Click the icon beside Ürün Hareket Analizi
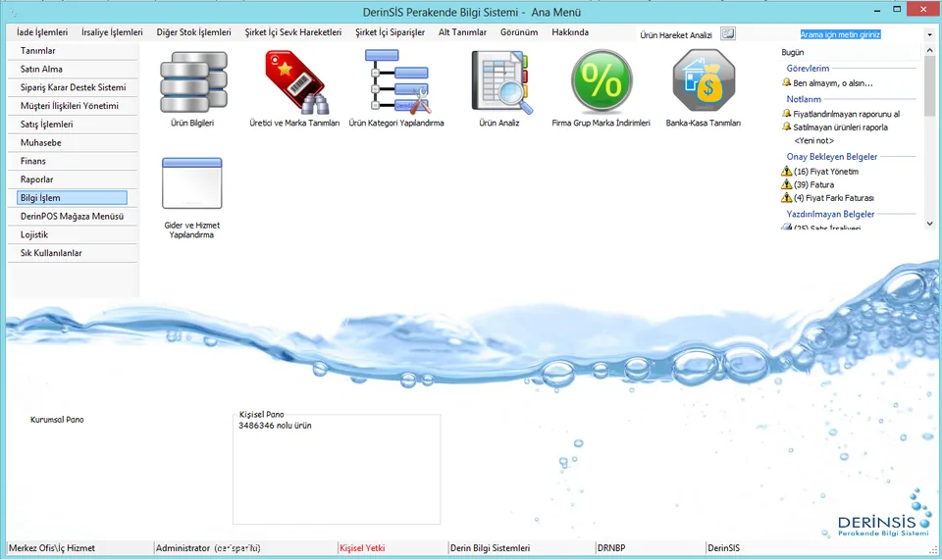 [x=727, y=33]
